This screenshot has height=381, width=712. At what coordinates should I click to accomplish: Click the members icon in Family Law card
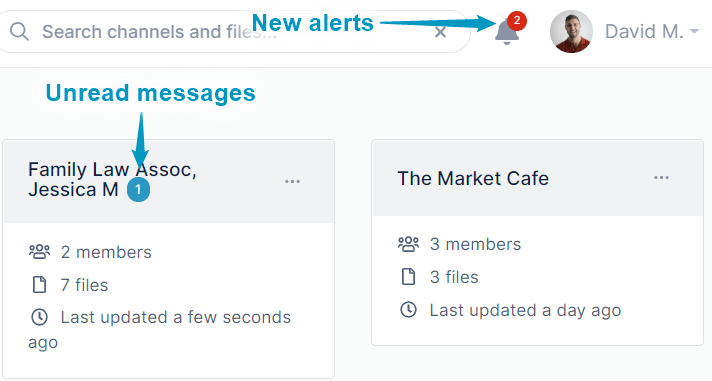pos(40,252)
